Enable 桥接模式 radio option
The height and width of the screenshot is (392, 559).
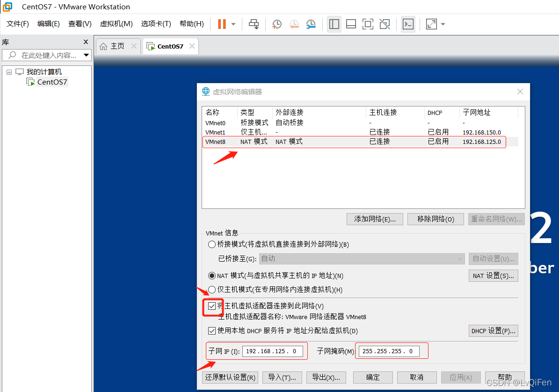pyautogui.click(x=212, y=244)
